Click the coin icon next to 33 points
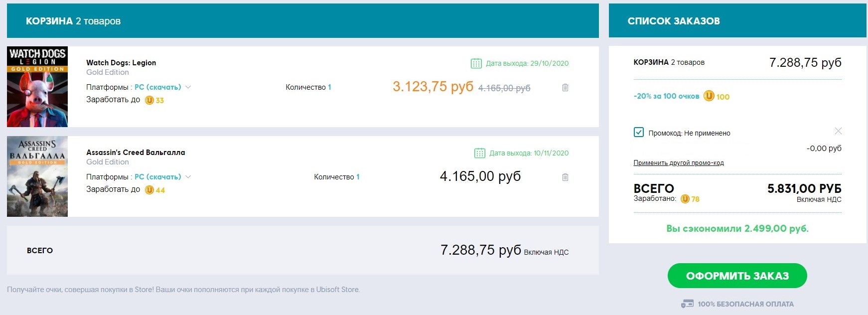This screenshot has height=315, width=868. [x=149, y=100]
